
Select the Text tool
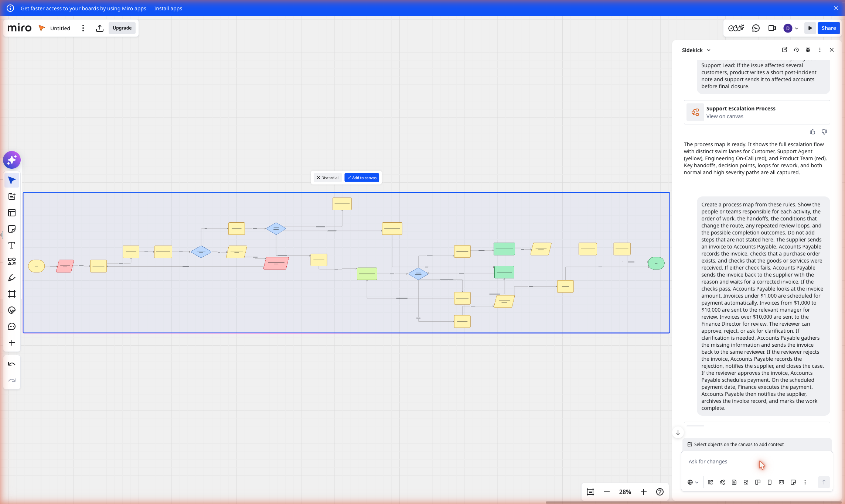pyautogui.click(x=12, y=245)
